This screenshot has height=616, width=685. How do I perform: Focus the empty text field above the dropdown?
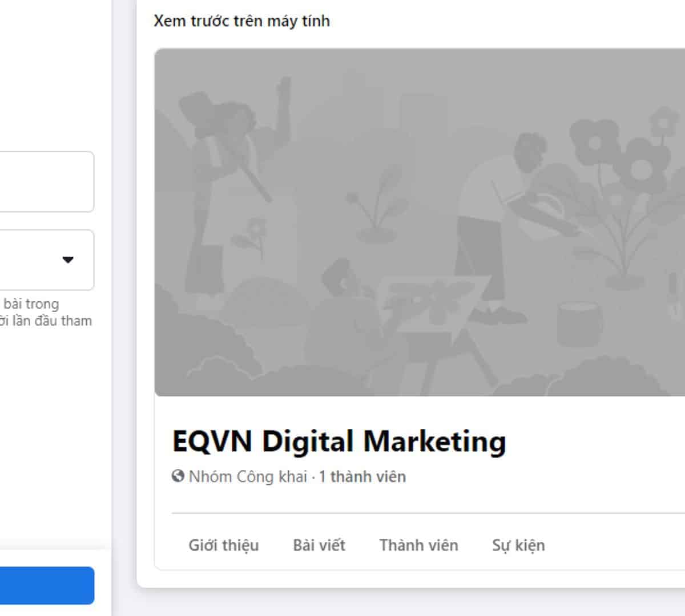pos(46,181)
